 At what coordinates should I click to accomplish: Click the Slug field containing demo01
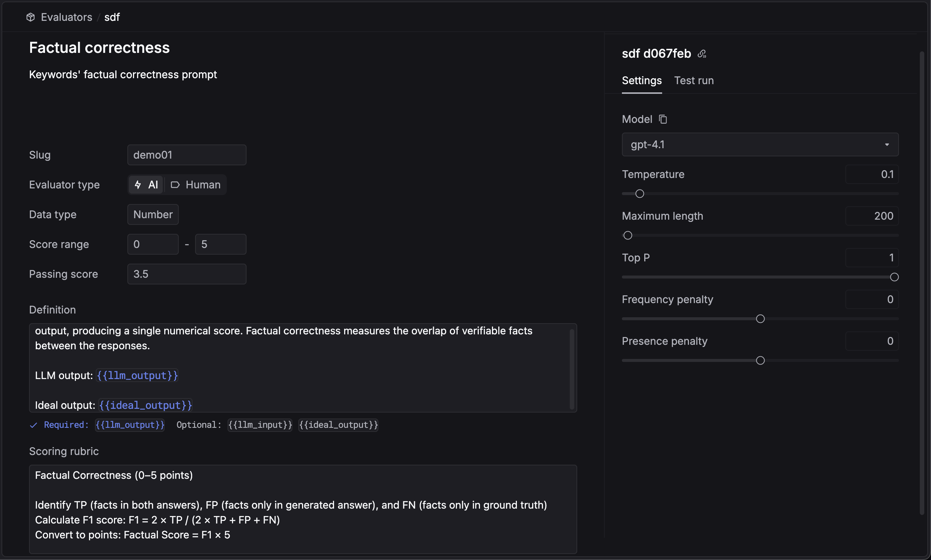187,155
